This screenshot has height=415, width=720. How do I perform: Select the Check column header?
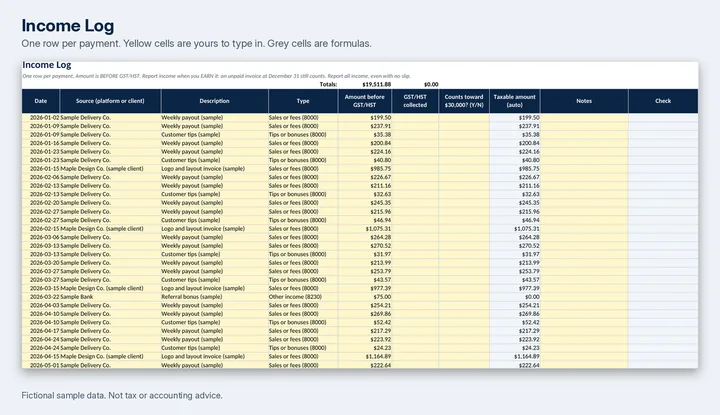click(x=663, y=101)
